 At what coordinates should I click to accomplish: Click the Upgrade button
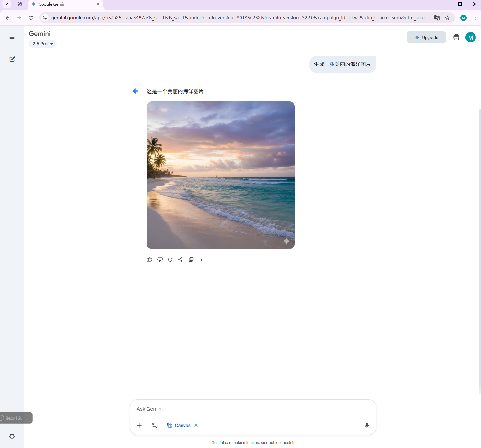click(x=426, y=37)
